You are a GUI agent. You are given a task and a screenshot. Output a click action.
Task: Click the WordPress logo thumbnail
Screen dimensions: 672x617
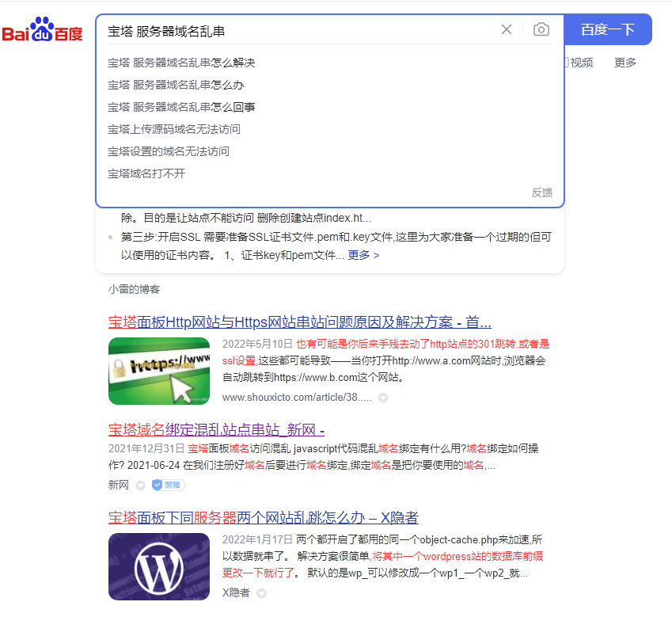pos(159,566)
